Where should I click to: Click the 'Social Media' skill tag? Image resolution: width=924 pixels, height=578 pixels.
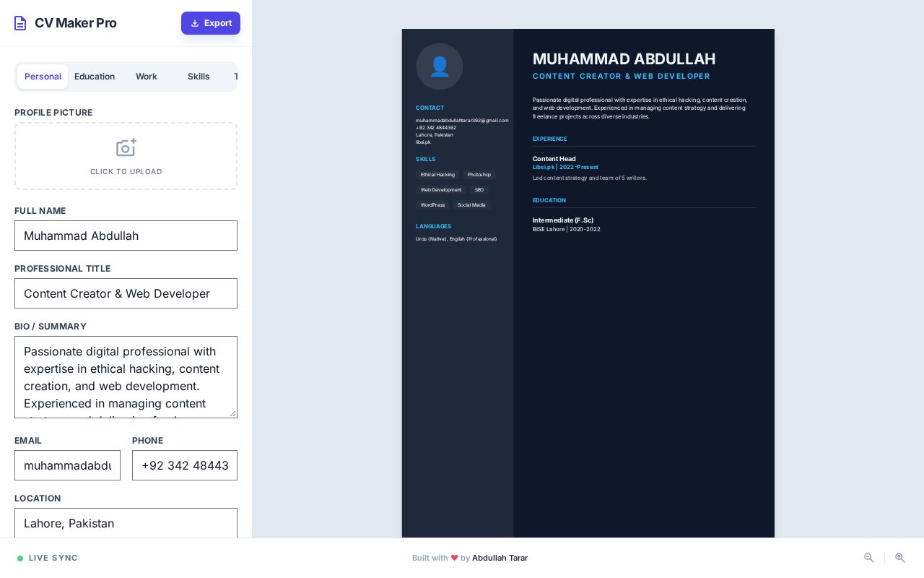tap(471, 205)
